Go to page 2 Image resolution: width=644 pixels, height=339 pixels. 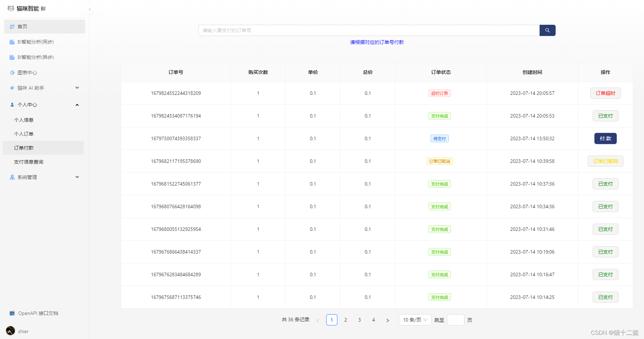coord(346,320)
